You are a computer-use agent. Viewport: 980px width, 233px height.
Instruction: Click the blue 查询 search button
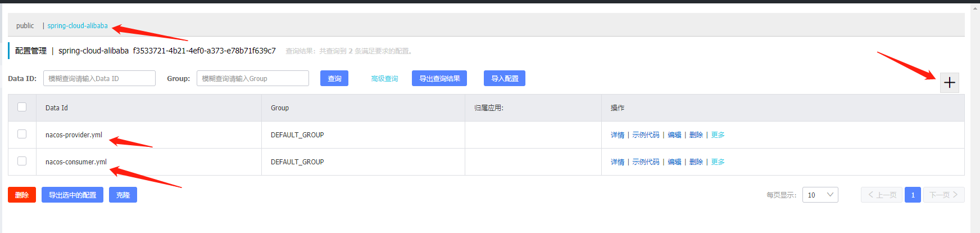[x=334, y=78]
